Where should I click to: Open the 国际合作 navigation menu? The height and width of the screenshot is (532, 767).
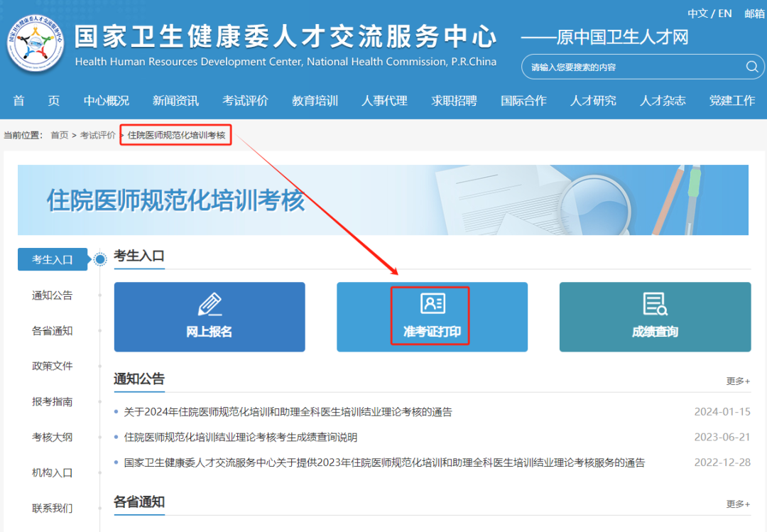coord(523,100)
